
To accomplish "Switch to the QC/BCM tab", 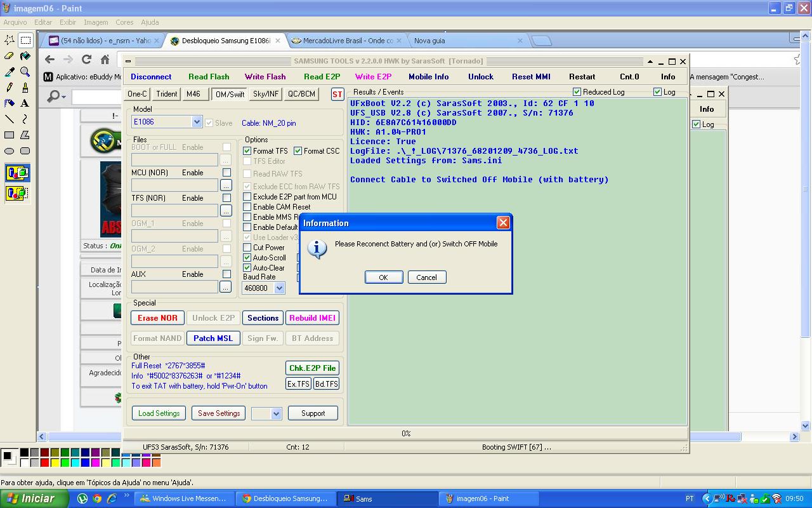I will pos(301,94).
